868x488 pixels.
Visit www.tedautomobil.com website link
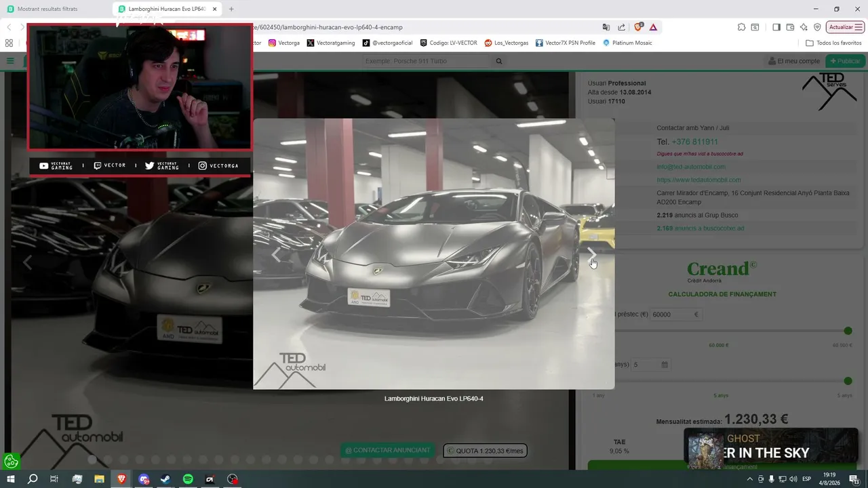pos(698,180)
